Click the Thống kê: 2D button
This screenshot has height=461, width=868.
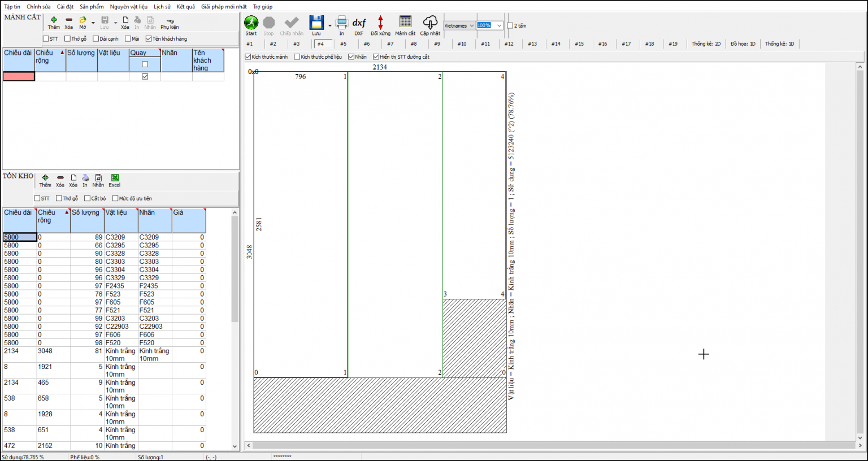pos(706,44)
